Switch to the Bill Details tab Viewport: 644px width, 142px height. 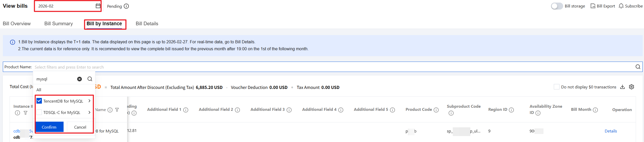147,24
